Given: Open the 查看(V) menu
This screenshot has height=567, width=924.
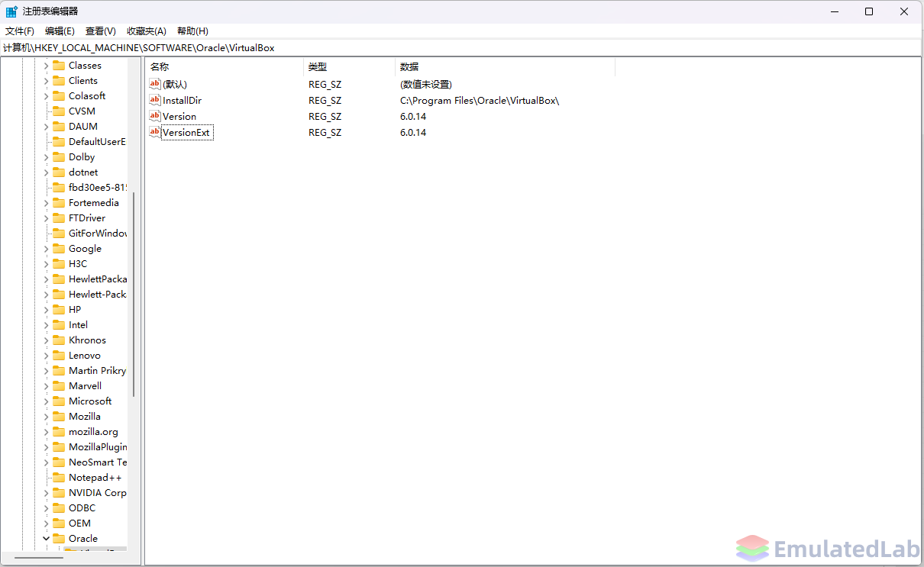Looking at the screenshot, I should pos(101,31).
